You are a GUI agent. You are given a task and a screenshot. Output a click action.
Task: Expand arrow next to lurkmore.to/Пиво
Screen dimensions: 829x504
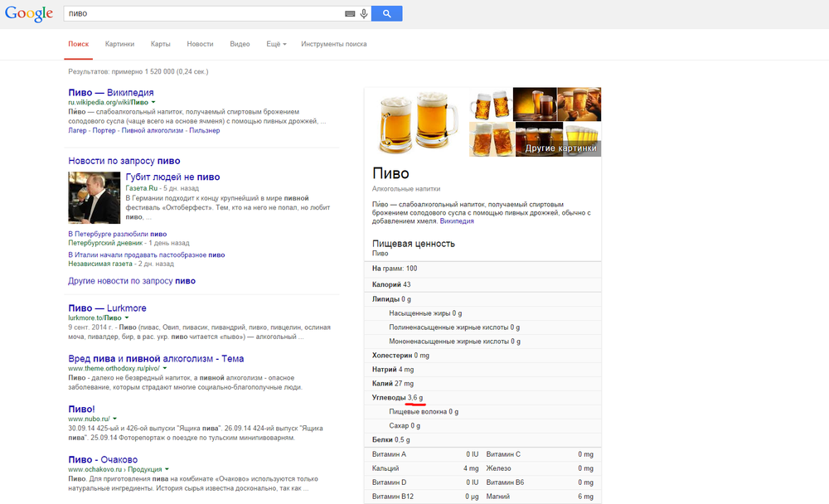coord(126,317)
